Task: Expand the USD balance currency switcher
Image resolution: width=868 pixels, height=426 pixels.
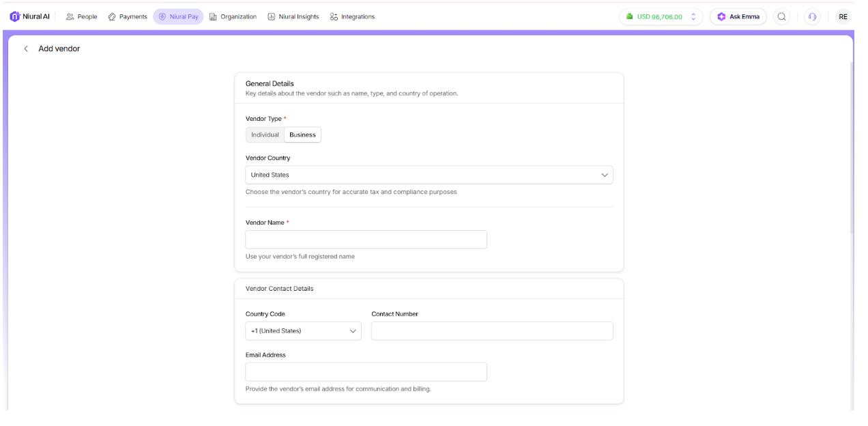Action: click(693, 16)
